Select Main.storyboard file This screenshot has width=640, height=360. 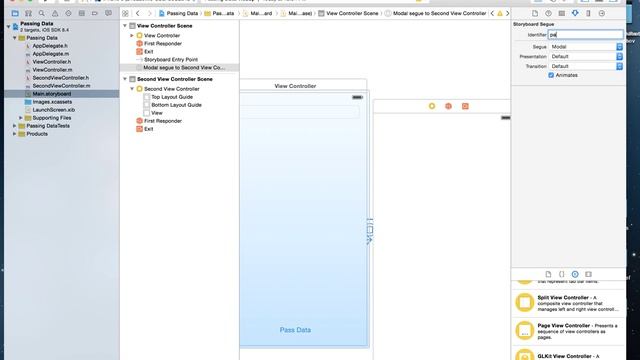[x=62, y=94]
